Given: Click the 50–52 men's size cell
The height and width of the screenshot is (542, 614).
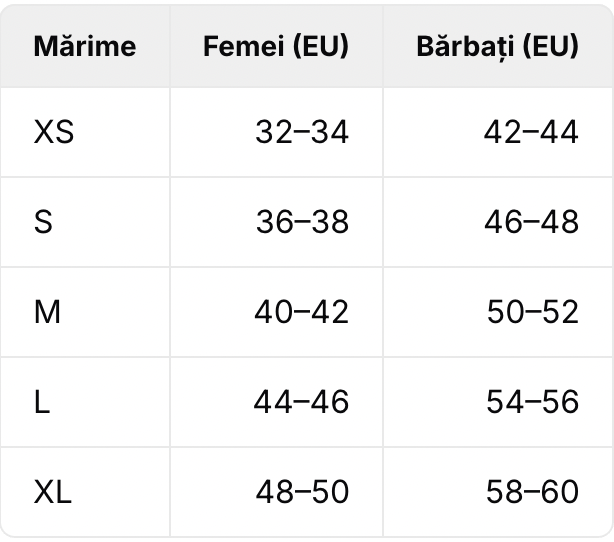Looking at the screenshot, I should click(x=498, y=312).
